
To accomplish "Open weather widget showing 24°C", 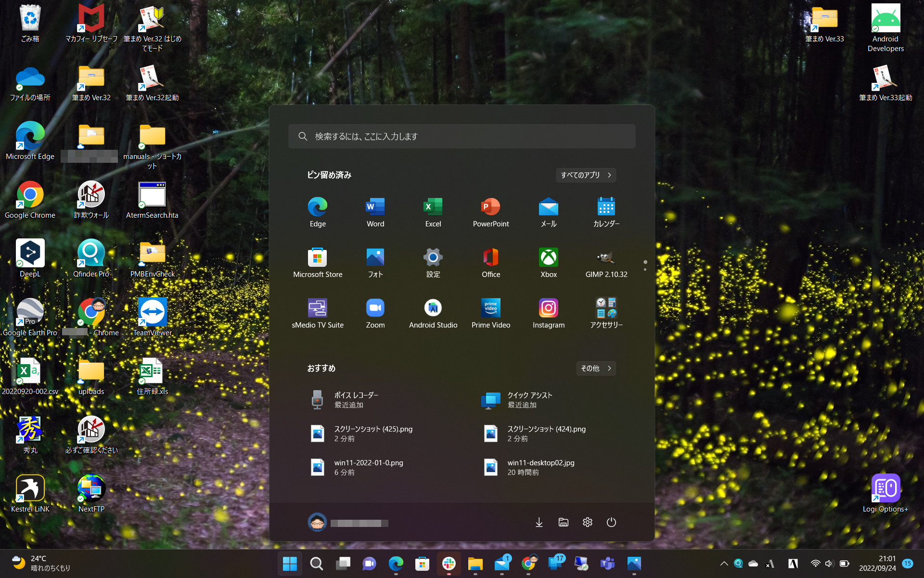I will 41,564.
